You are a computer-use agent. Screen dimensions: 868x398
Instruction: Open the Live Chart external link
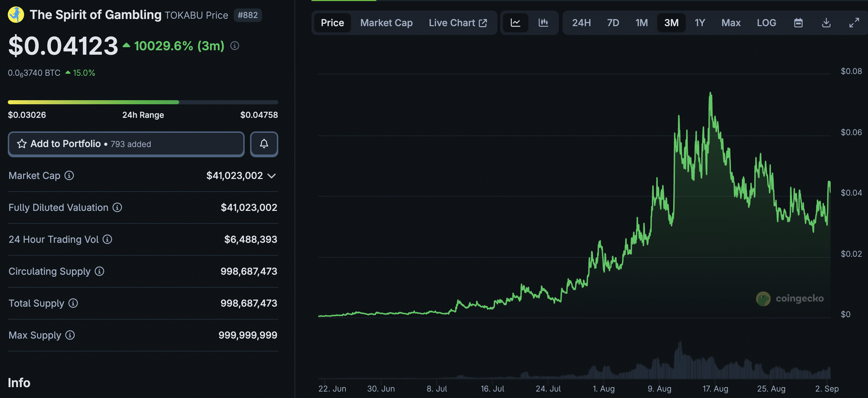(458, 22)
